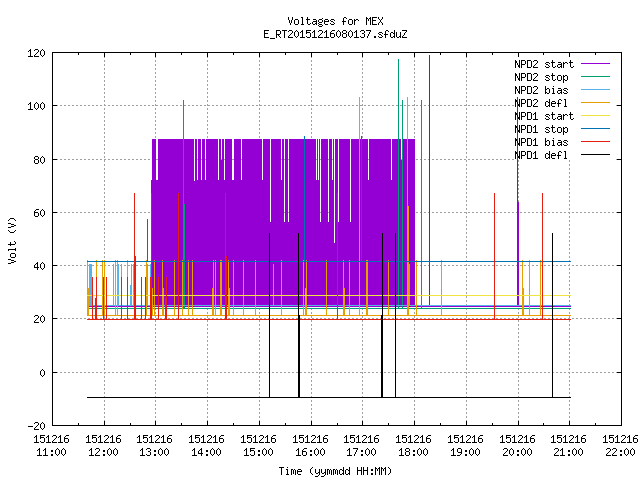
Task: Click the green NPD2 stop legend line
Action: click(596, 77)
